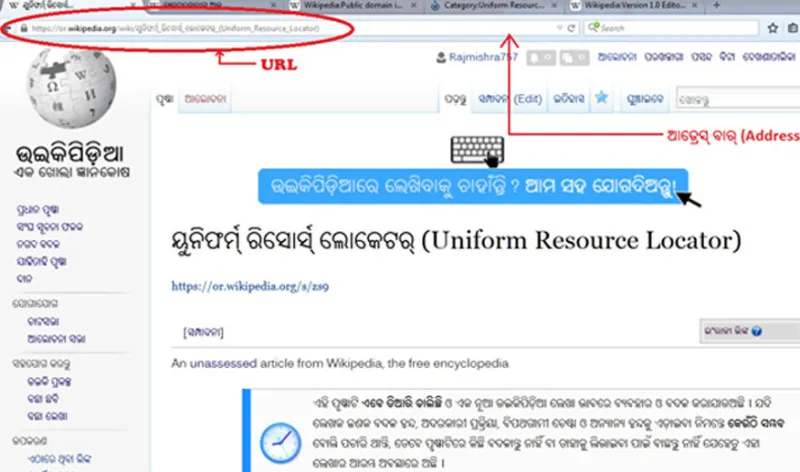Click the ଉପକରଣ tools sidebar heading
800x472 pixels.
pos(30,440)
